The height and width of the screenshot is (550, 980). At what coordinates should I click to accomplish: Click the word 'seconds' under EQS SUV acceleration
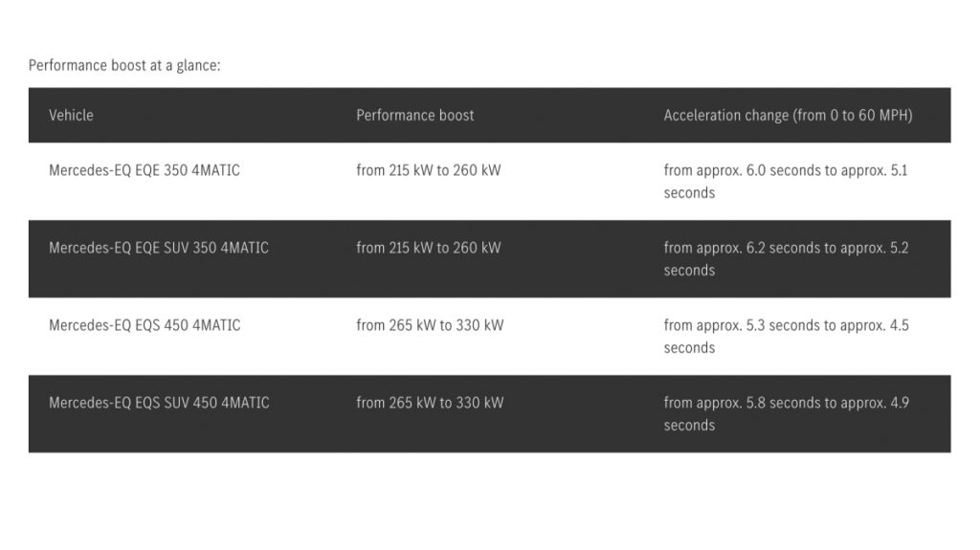689,425
